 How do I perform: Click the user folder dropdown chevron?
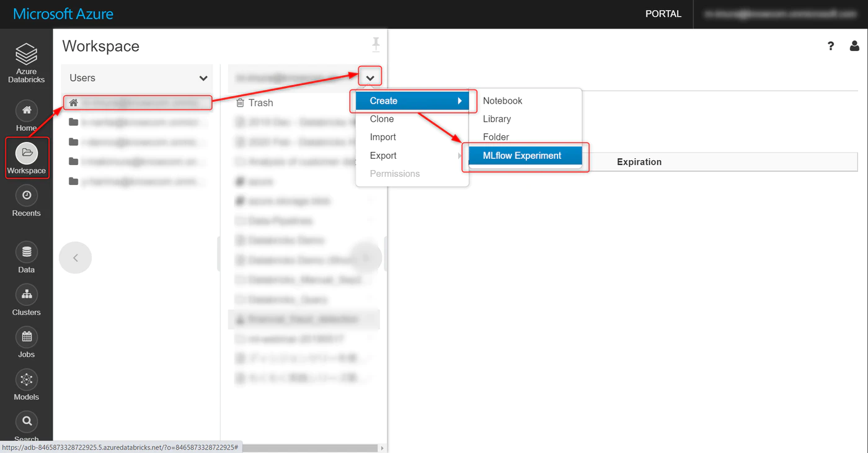point(370,78)
